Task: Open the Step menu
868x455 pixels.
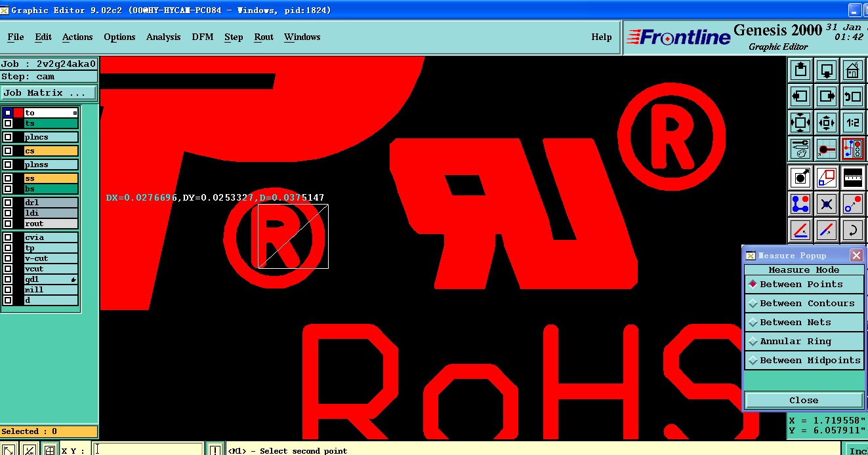Action: point(234,37)
